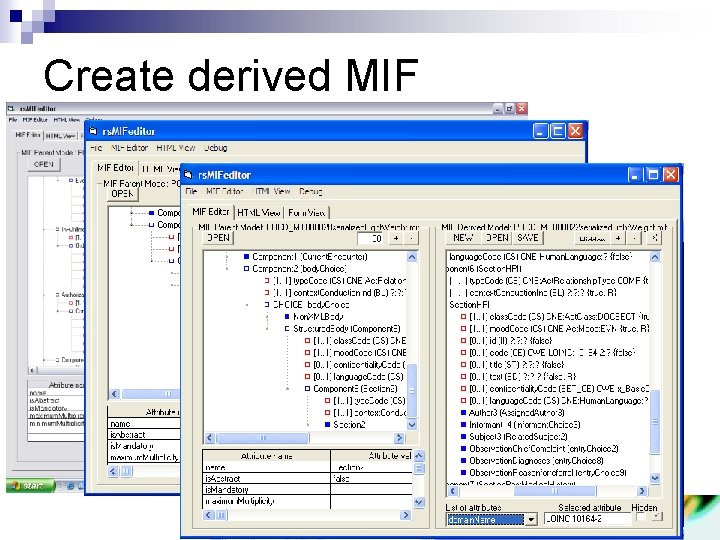Viewport: 720px width, 540px height.
Task: Click small button right of Hidden checkbox
Action: pos(657,517)
